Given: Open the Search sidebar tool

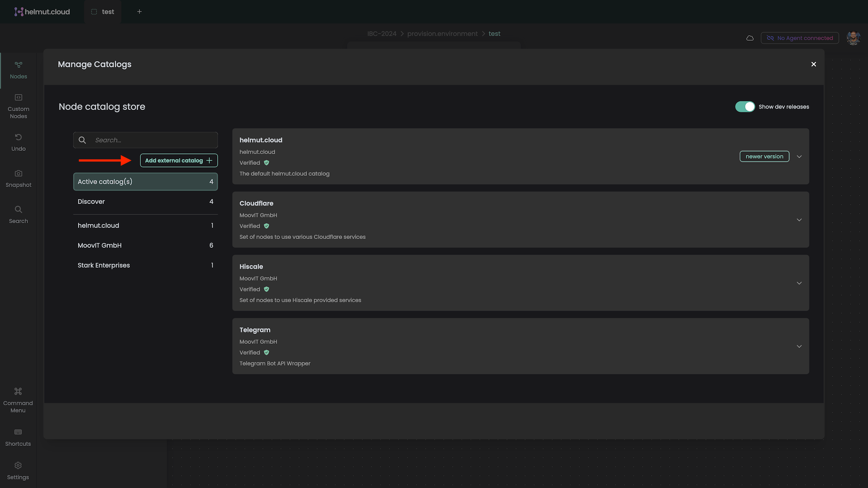Looking at the screenshot, I should (x=18, y=214).
